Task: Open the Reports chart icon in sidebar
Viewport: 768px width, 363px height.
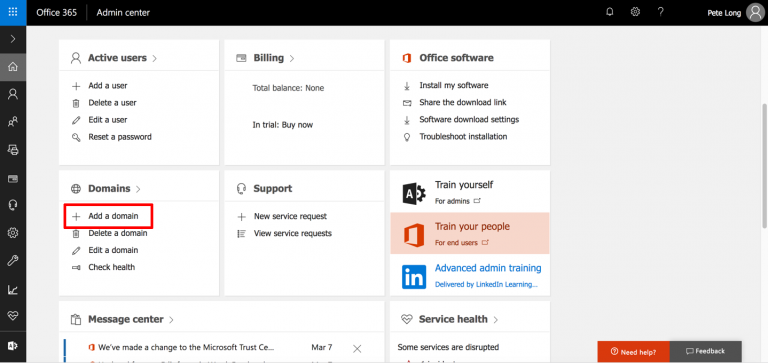Action: pos(13,290)
